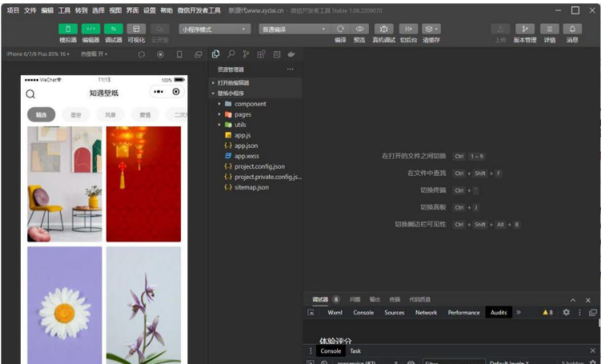The width and height of the screenshot is (605, 364).
Task: Click the element inspector icon beside Wxml
Action: [311, 312]
